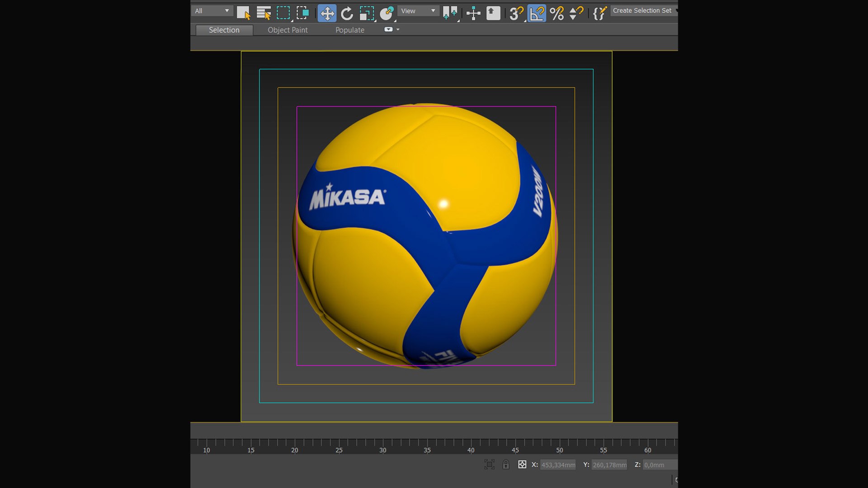Click the Use Pivot Point Center icon

pos(450,13)
